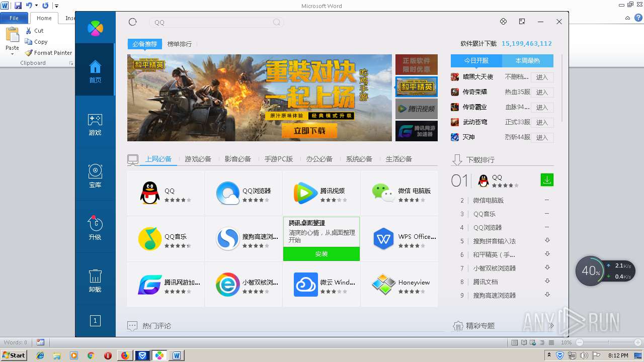Click green 安装 button for 腾讯桌面整理
644x362 pixels.
[x=321, y=254]
